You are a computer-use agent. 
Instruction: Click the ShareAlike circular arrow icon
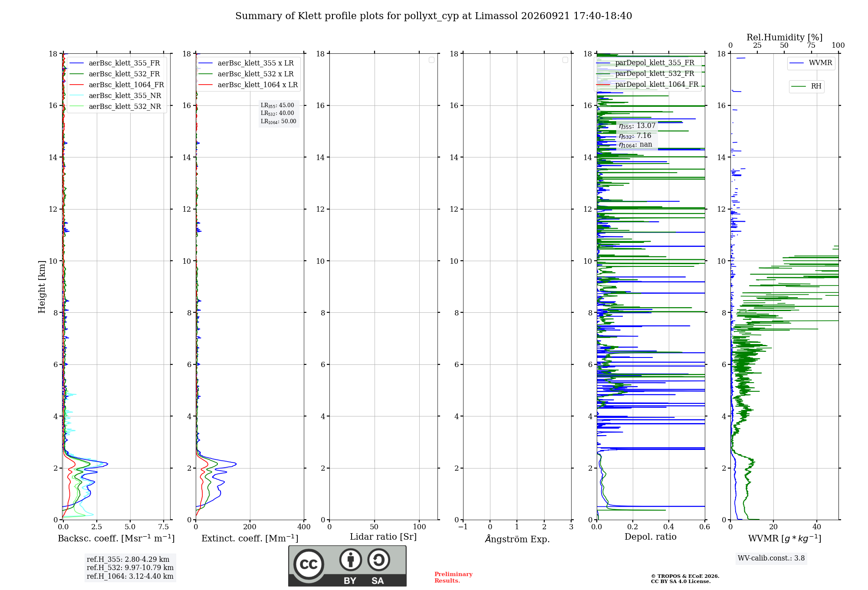click(x=378, y=559)
